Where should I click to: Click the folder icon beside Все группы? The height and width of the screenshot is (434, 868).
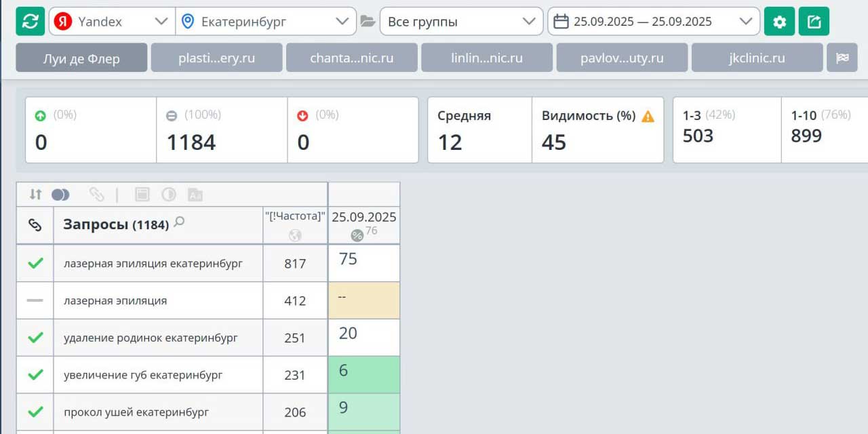click(368, 22)
